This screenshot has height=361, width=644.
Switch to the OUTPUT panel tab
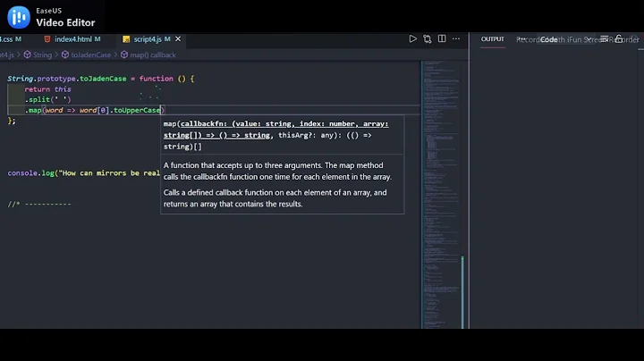click(493, 39)
